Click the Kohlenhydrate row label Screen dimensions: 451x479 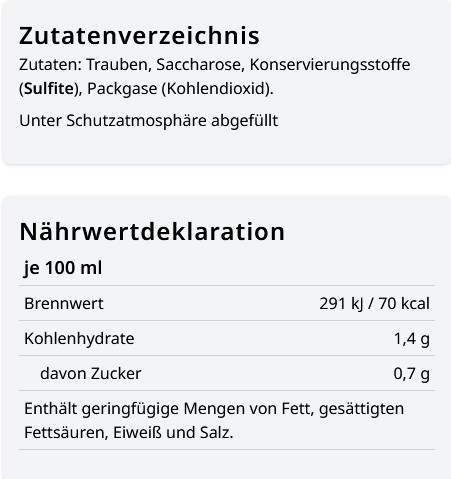[x=79, y=339]
